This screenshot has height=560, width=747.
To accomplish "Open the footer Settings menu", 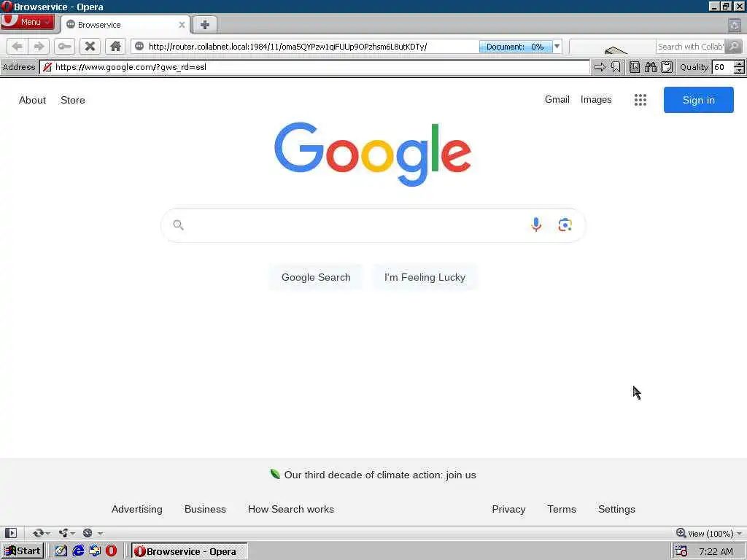I will coord(616,509).
